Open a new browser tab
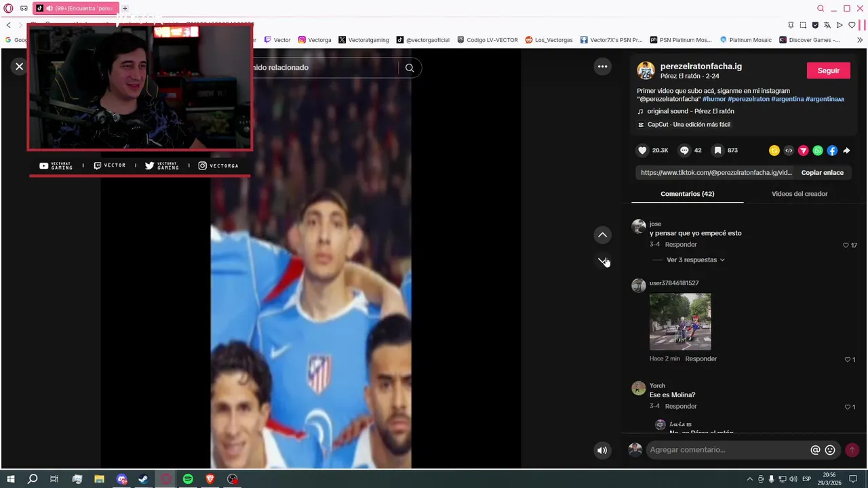This screenshot has height=488, width=868. tap(125, 8)
